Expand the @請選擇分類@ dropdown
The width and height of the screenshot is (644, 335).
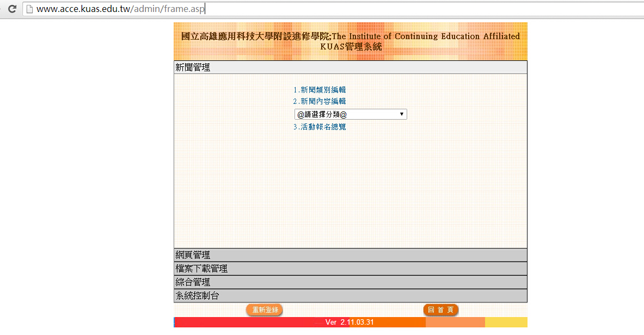pyautogui.click(x=351, y=114)
